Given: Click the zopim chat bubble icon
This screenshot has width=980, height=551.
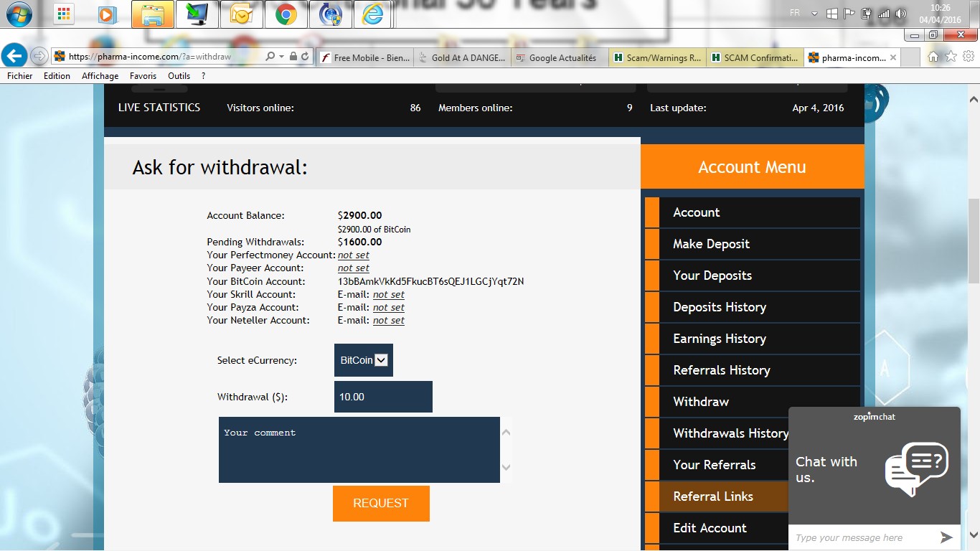Looking at the screenshot, I should [916, 468].
